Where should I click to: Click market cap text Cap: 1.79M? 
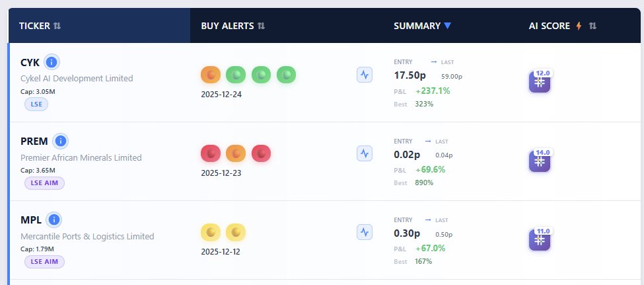coord(37,249)
